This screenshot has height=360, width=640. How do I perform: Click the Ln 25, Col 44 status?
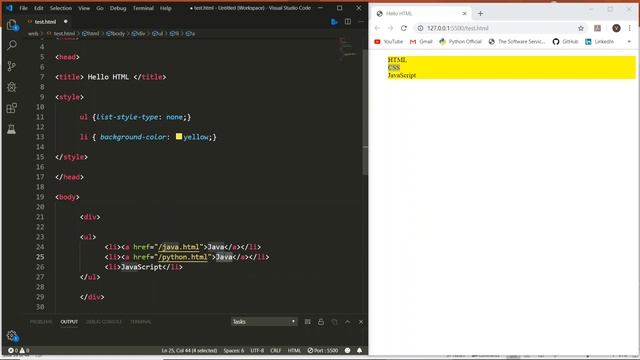189,351
